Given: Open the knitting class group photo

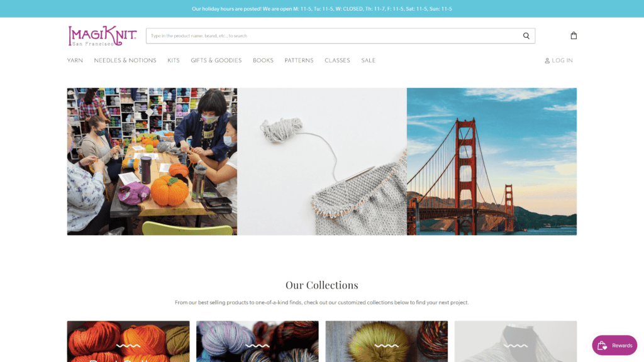Looking at the screenshot, I should pyautogui.click(x=152, y=162).
